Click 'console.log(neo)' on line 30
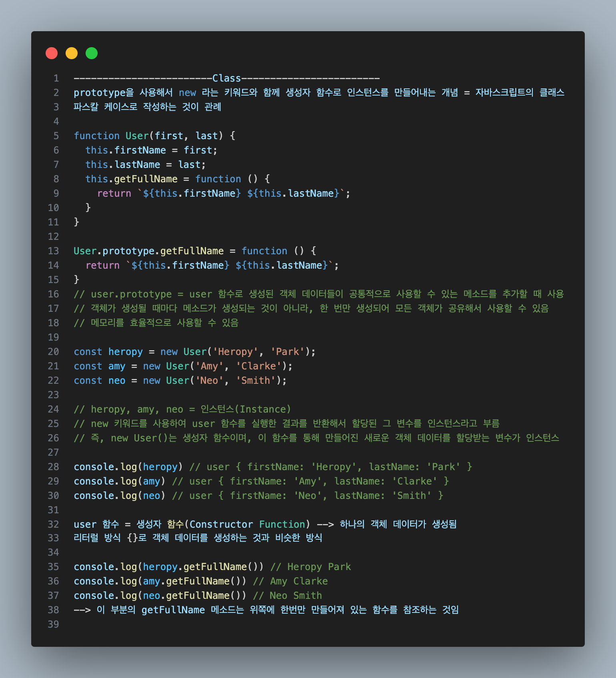 [120, 496]
